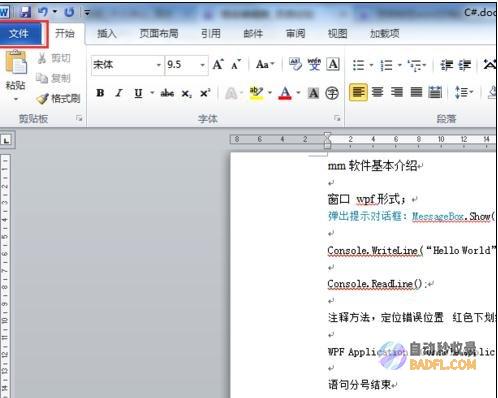
Task: Toggle Italic formatting
Action: click(x=119, y=93)
